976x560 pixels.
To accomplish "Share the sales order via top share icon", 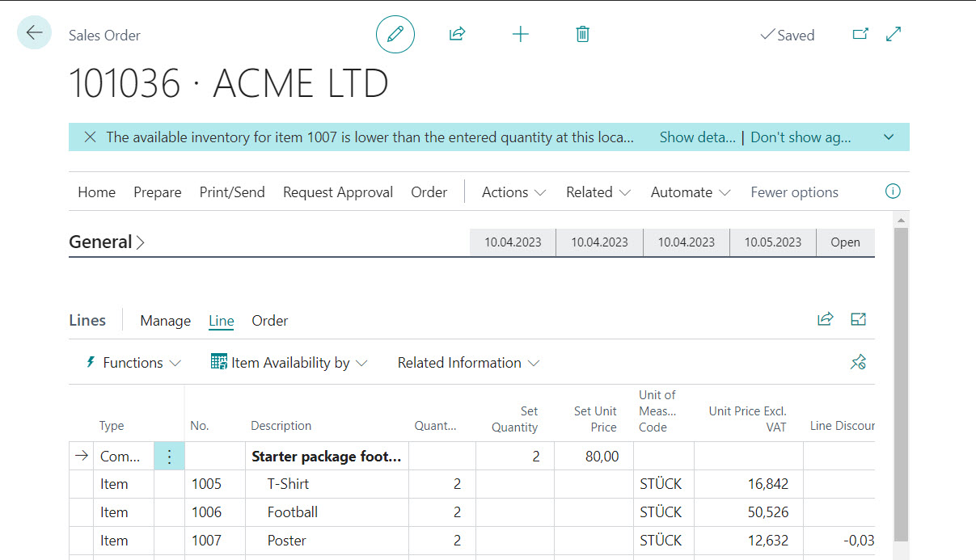I will point(457,34).
